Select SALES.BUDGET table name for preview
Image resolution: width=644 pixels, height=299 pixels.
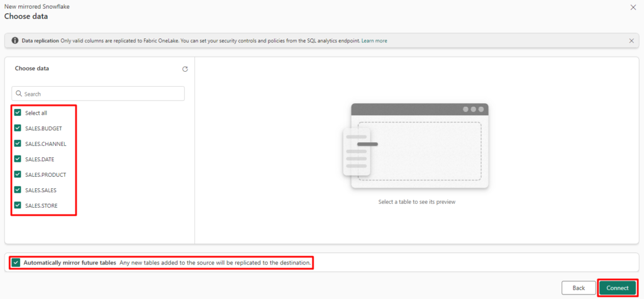coord(43,128)
